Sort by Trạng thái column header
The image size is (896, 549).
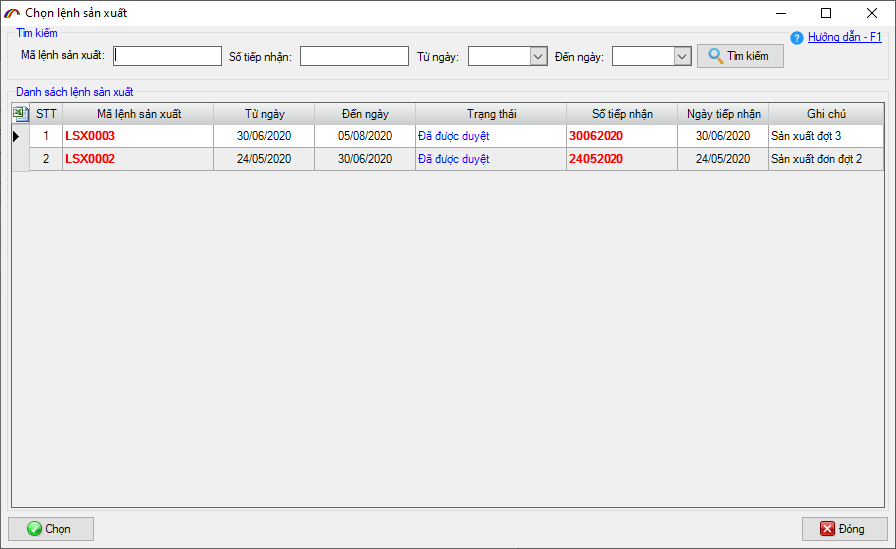491,114
